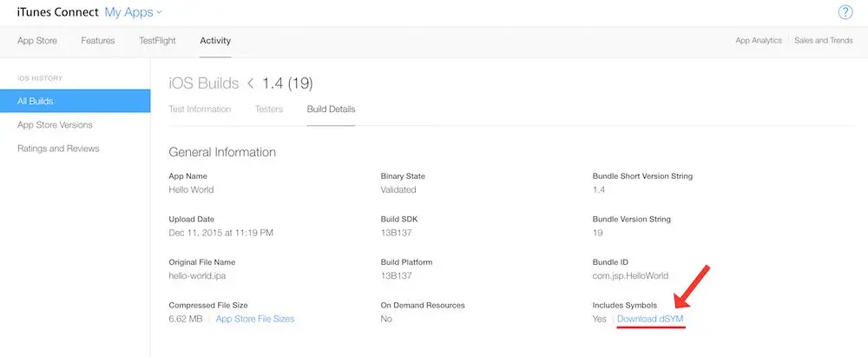Open the App Store File Sizes link

pos(255,319)
